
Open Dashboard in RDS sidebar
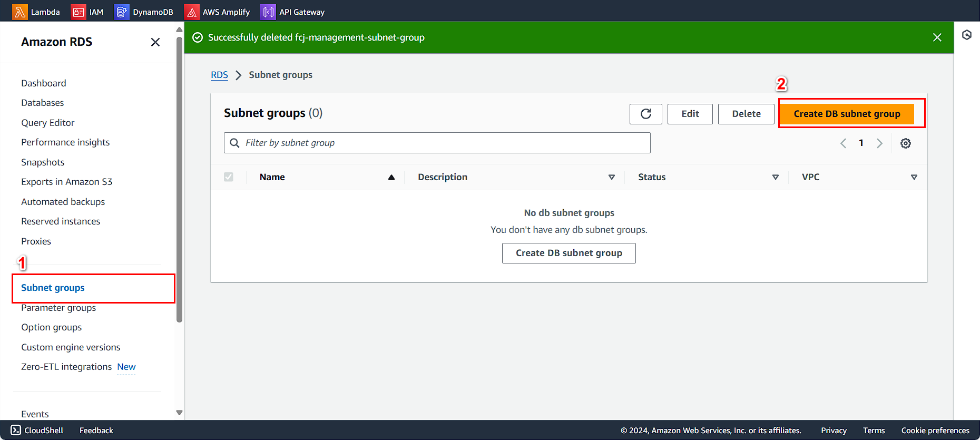tap(44, 83)
